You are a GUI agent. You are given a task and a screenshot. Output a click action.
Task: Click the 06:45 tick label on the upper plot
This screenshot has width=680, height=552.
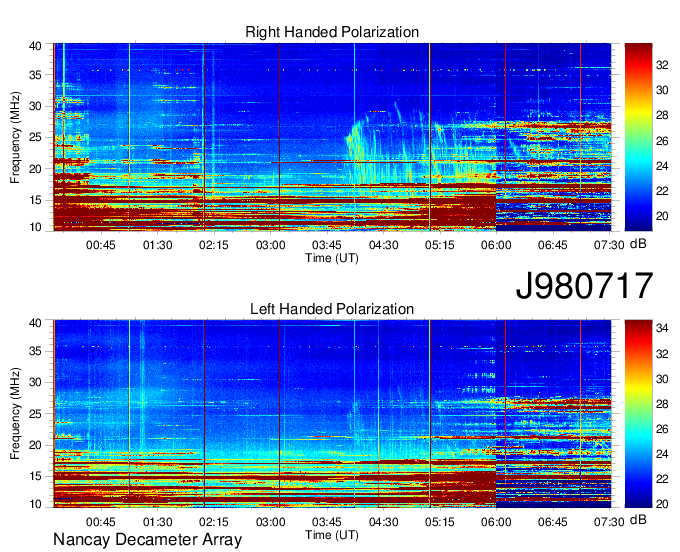[552, 245]
